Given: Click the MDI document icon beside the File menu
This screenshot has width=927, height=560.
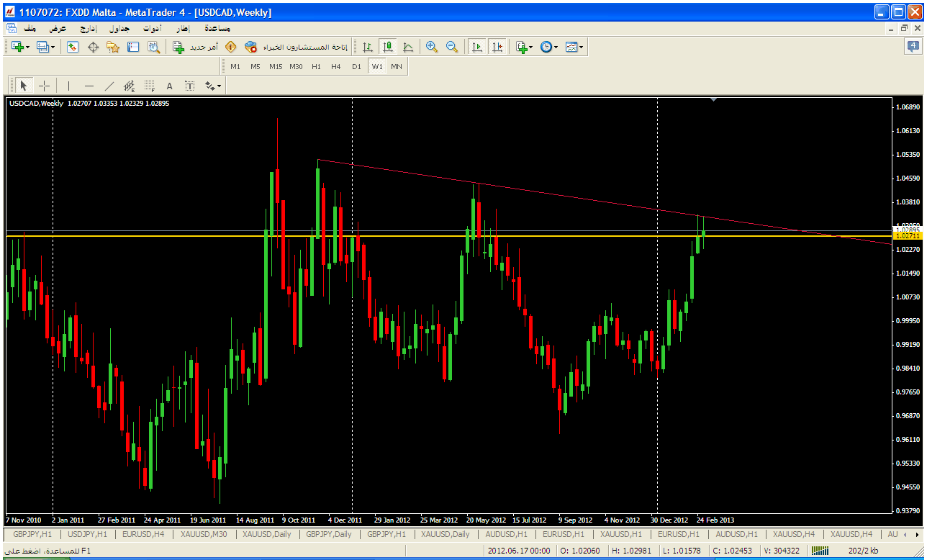Looking at the screenshot, I should 12,28.
